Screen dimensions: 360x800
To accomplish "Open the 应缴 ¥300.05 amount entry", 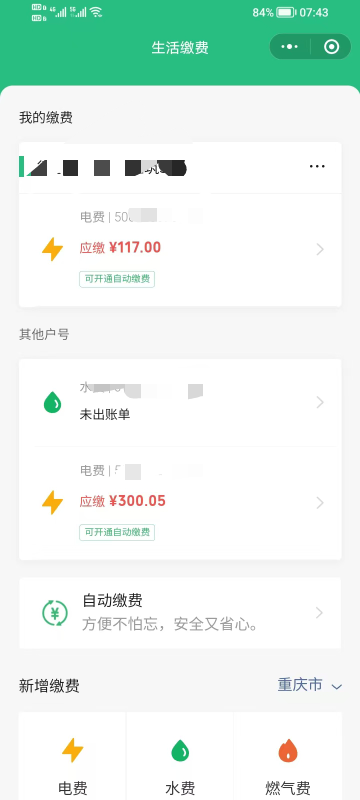I will (122, 501).
